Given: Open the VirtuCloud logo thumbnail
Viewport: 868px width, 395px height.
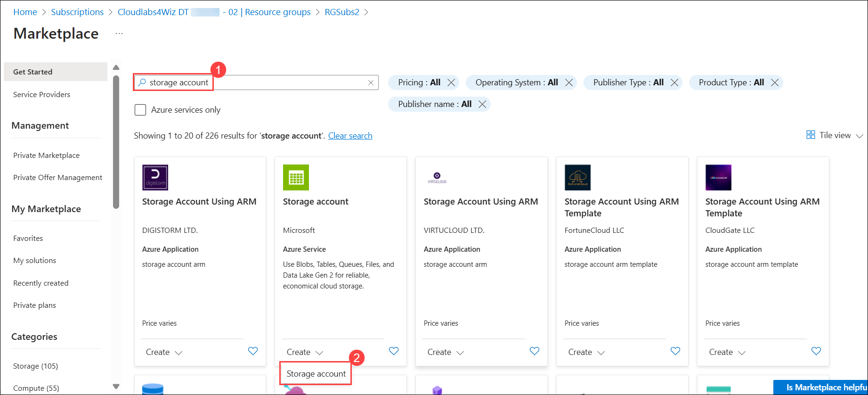Looking at the screenshot, I should point(437,177).
